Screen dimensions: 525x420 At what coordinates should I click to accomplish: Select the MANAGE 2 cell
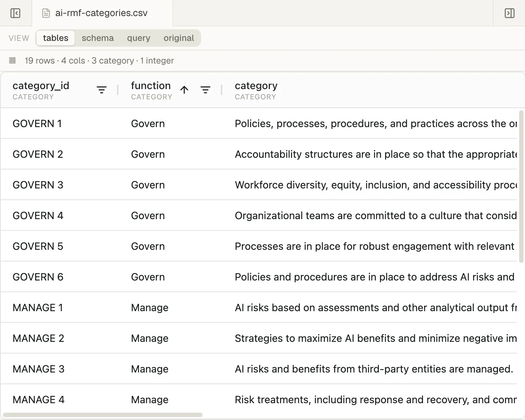click(x=59, y=338)
